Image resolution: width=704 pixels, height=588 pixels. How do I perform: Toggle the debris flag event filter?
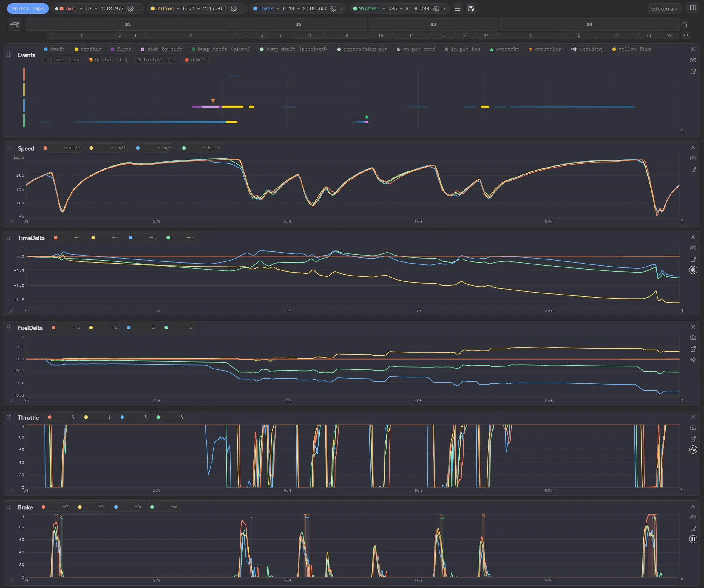[108, 60]
